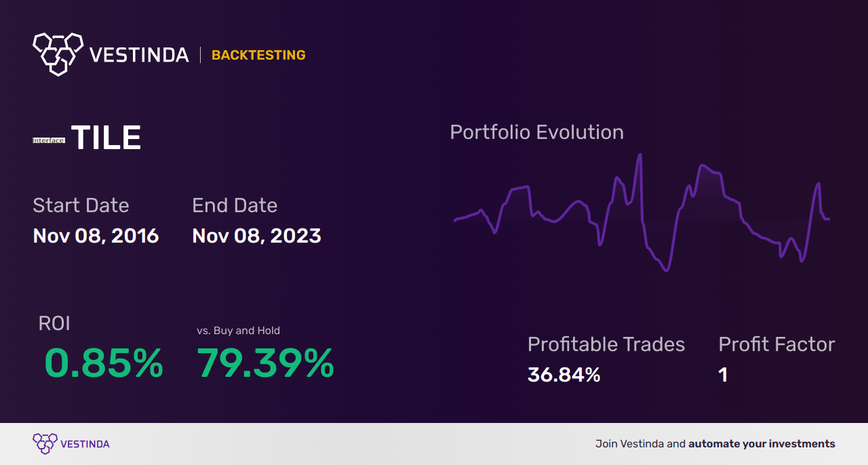Click the Profit Factor label
This screenshot has height=465, width=868.
point(776,344)
